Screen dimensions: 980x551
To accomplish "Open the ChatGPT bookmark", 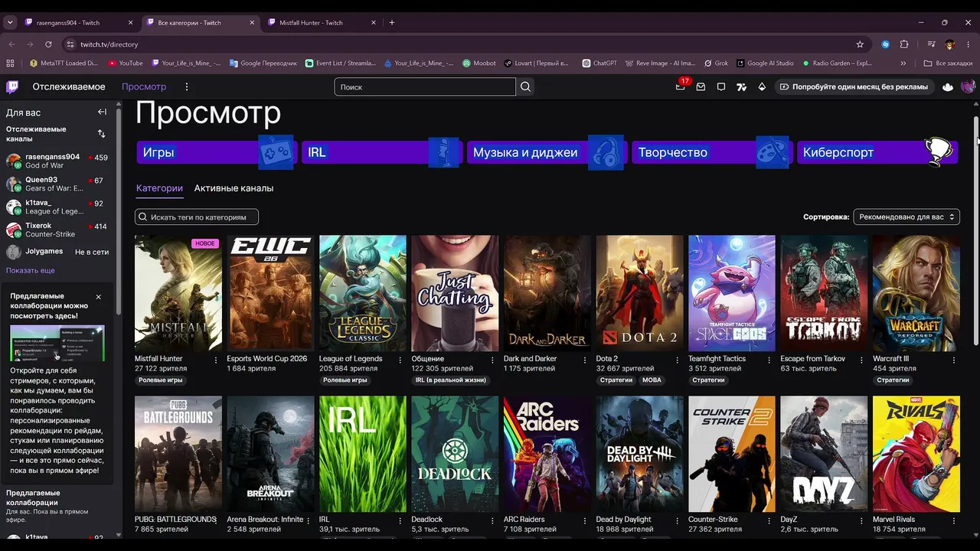I will pos(599,64).
